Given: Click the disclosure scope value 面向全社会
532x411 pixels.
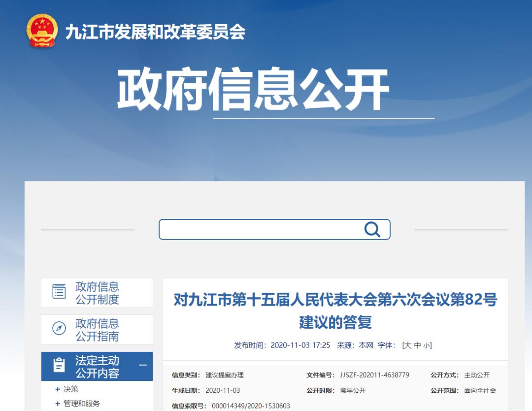Looking at the screenshot, I should click(480, 391).
